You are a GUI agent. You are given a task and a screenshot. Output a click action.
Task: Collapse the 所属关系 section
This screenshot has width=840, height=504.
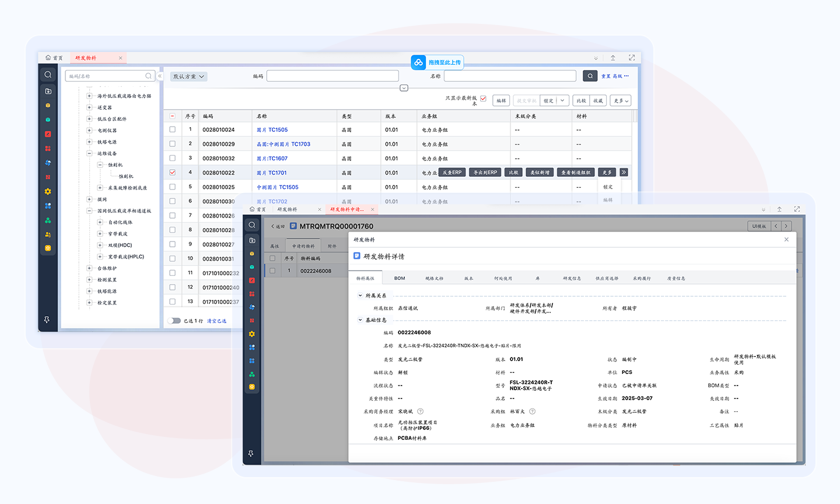pyautogui.click(x=360, y=296)
